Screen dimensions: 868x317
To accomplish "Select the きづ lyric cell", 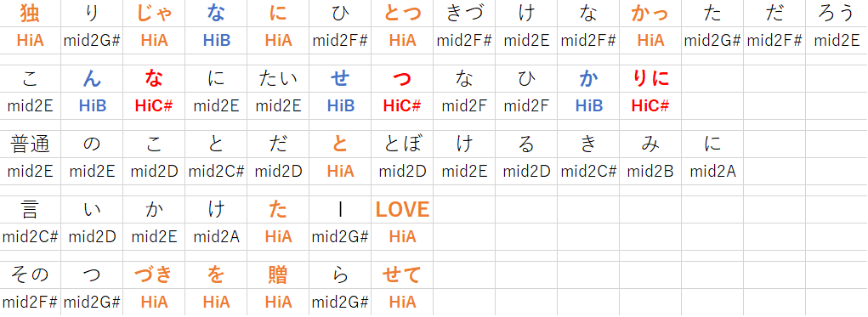I will click(464, 14).
